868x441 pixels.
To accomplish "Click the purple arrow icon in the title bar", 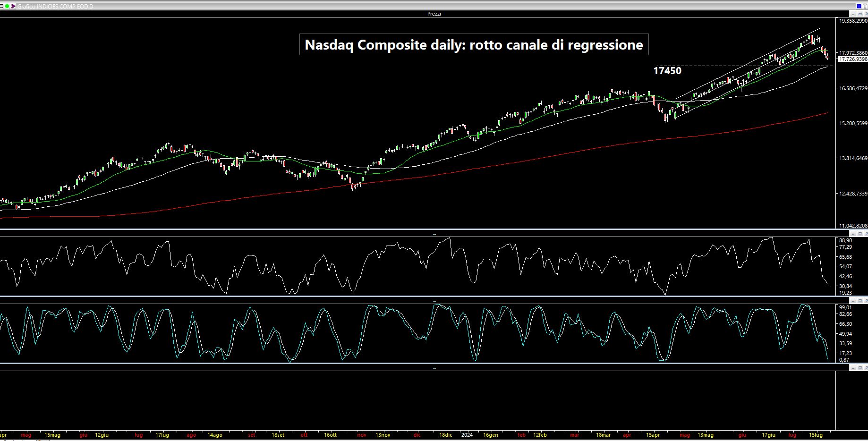I will (13, 6).
